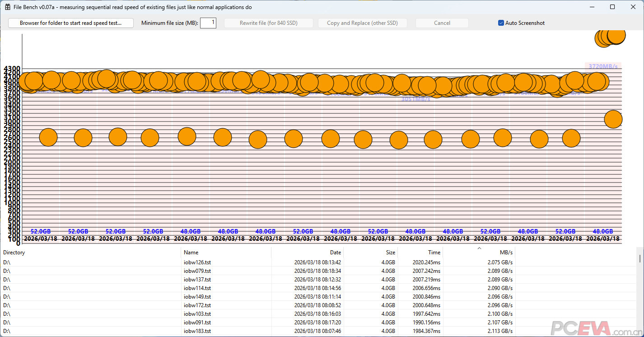The height and width of the screenshot is (337, 644).
Task: Sort by the Size column header
Action: pos(370,253)
